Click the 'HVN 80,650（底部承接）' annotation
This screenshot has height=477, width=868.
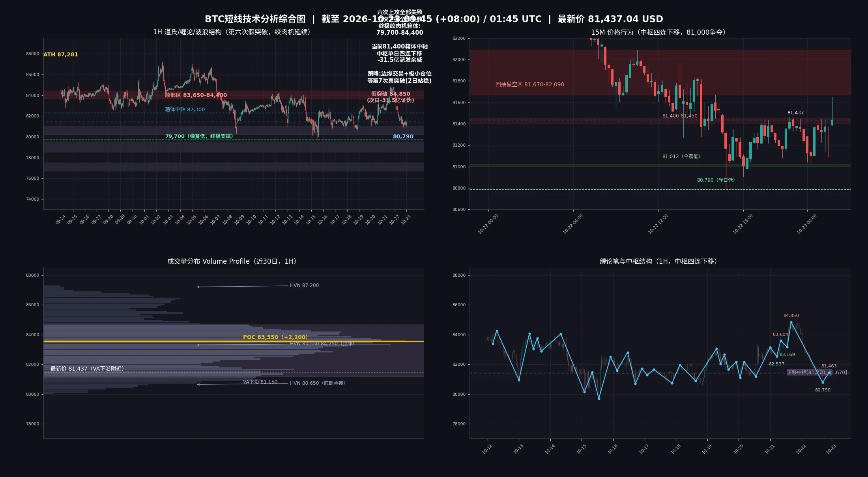click(x=318, y=383)
